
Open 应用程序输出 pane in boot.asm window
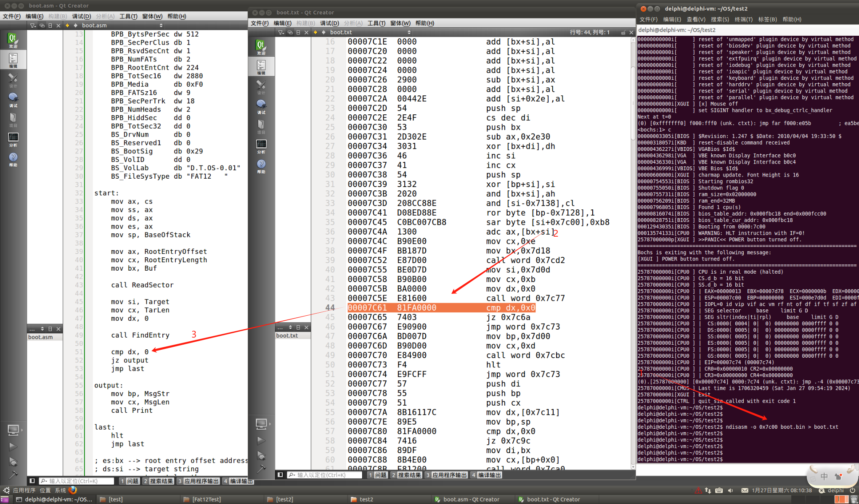[199, 481]
